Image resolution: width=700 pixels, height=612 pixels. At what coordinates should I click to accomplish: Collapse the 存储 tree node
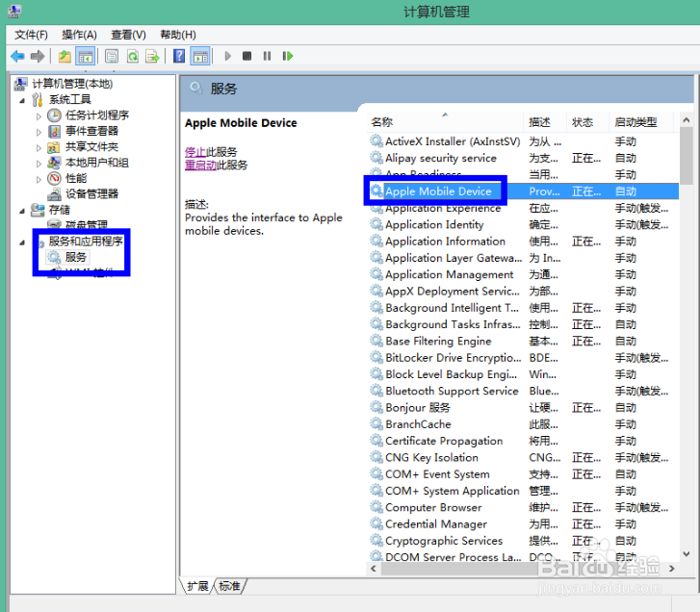coord(22,211)
